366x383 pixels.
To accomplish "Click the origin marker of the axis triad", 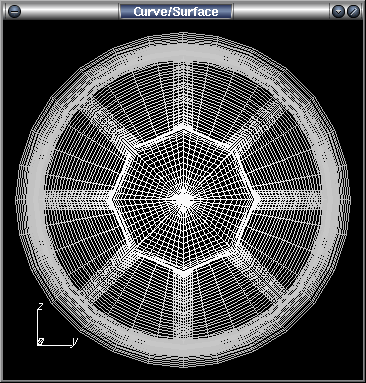I will 41,341.
